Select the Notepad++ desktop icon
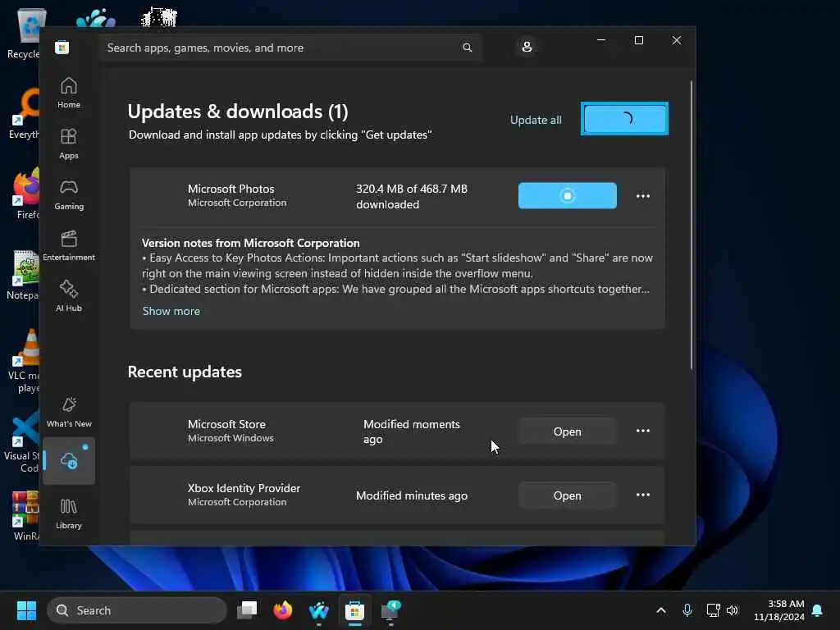 pos(24,274)
